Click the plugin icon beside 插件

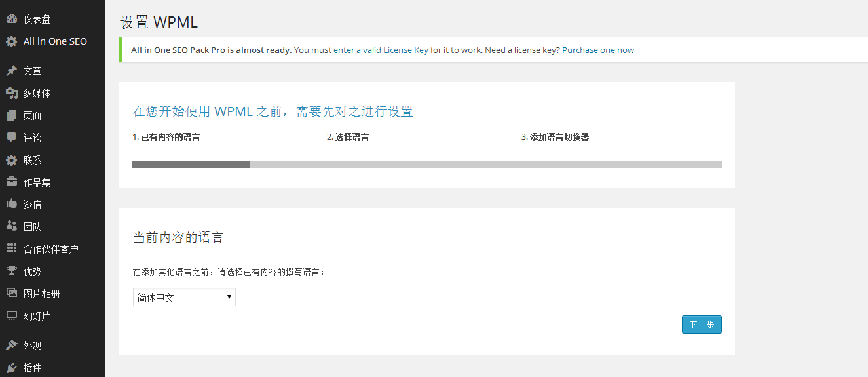click(x=11, y=368)
